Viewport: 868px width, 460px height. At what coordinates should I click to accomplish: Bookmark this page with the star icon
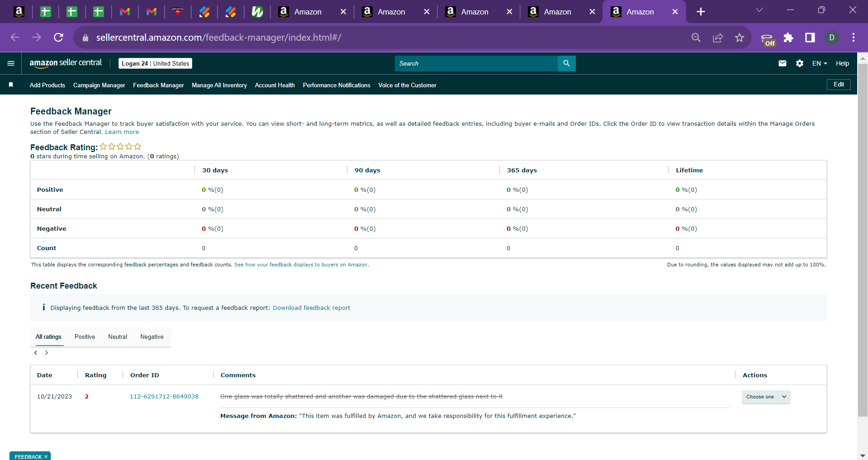[x=740, y=38]
